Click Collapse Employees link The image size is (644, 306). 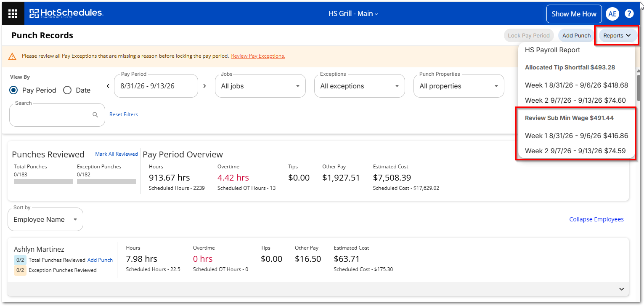[596, 219]
